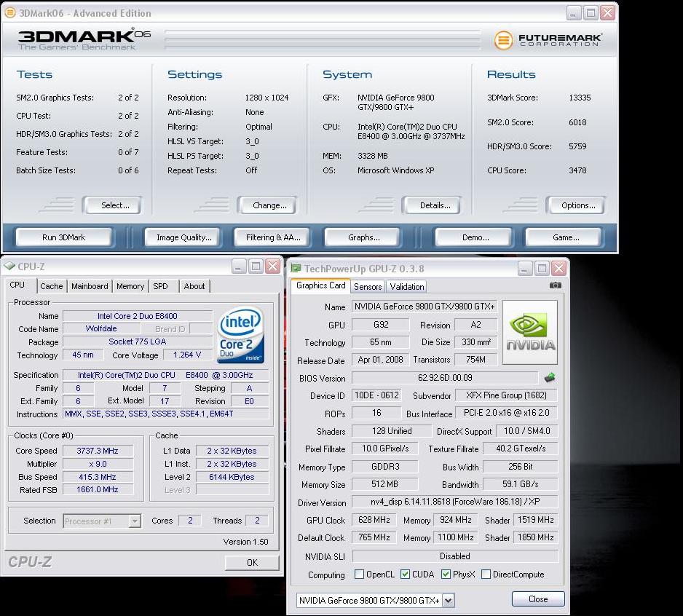683x616 pixels.
Task: Switch to the Mainboard tab in CPU-Z
Action: coord(90,286)
